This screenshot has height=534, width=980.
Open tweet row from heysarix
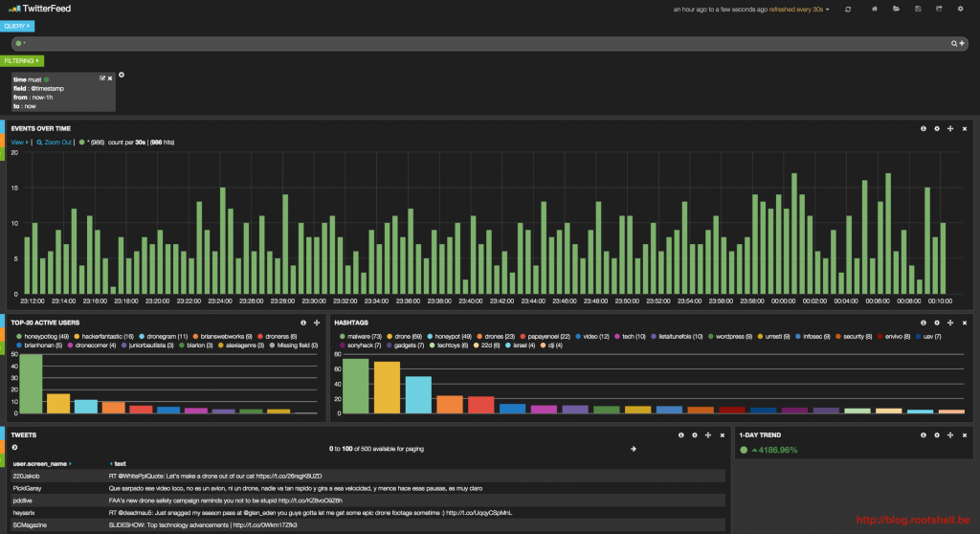367,513
